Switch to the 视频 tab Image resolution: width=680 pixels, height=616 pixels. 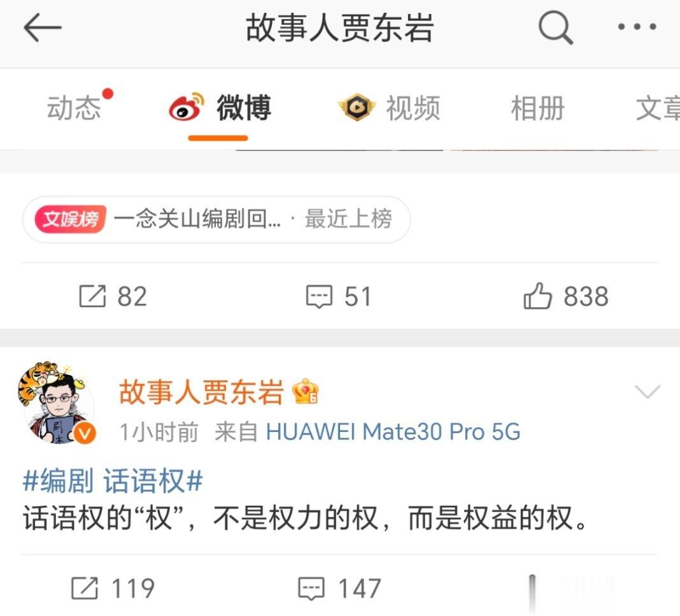click(x=413, y=108)
